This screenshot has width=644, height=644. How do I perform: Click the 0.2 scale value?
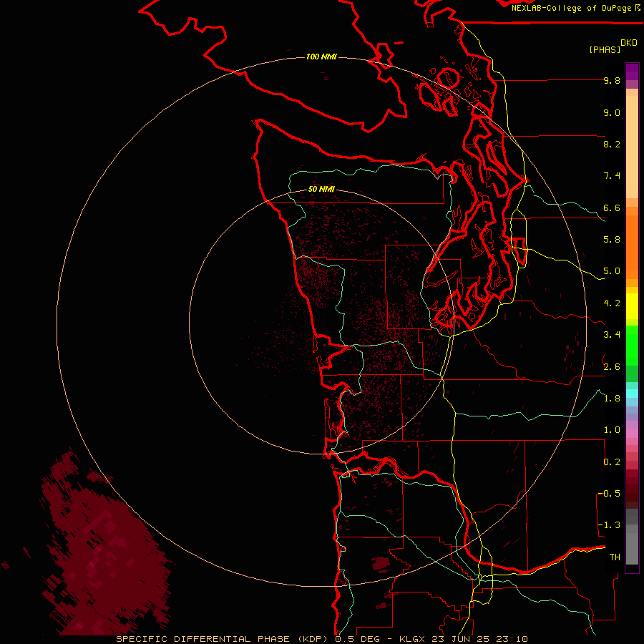click(x=612, y=462)
